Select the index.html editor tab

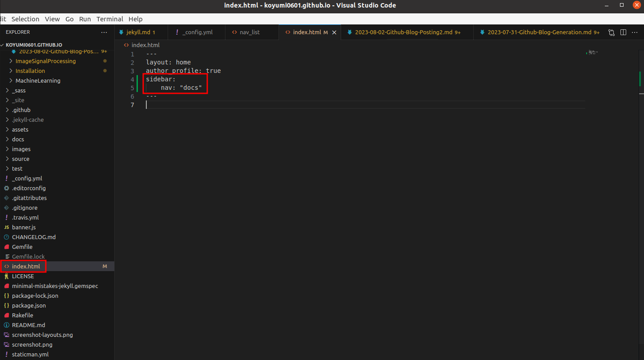coord(310,32)
